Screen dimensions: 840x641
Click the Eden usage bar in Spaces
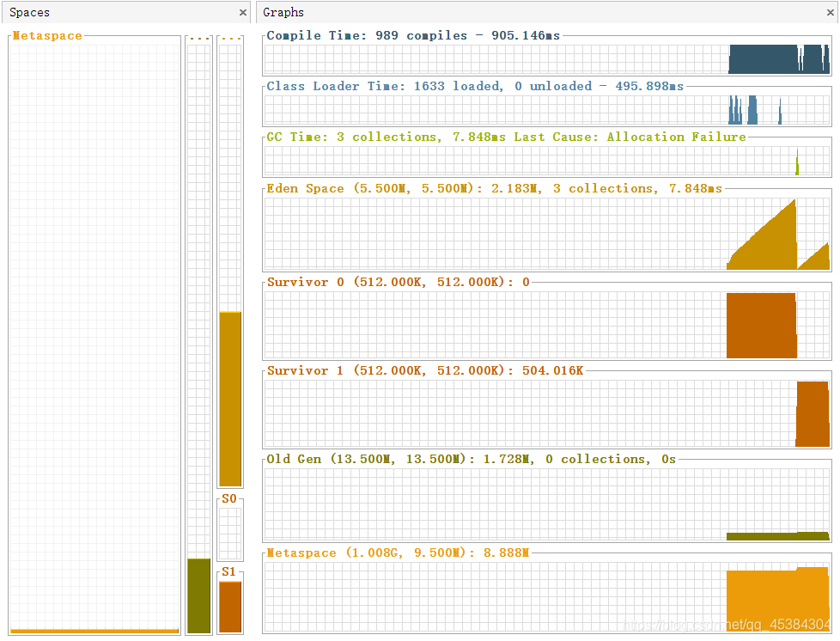tap(230, 399)
